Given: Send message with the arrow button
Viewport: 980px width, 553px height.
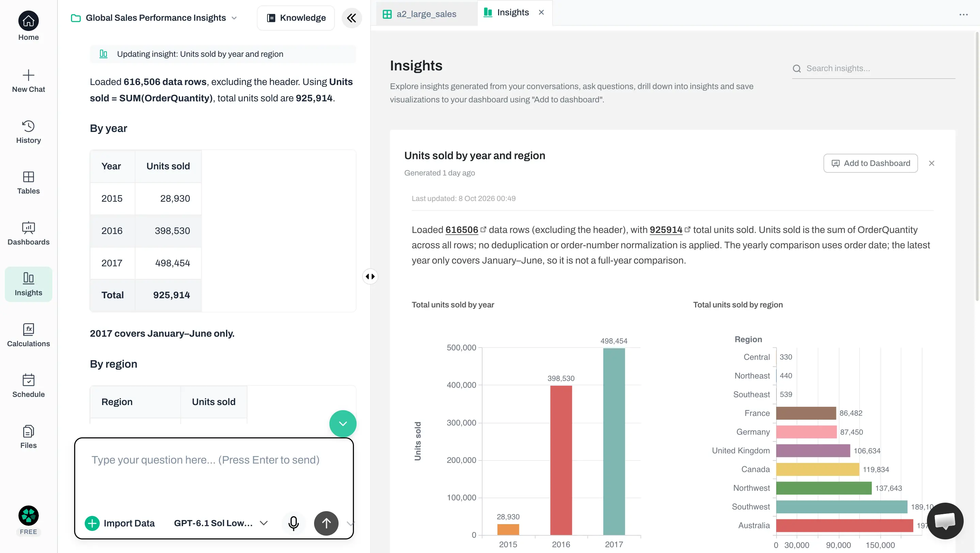Looking at the screenshot, I should [x=326, y=523].
